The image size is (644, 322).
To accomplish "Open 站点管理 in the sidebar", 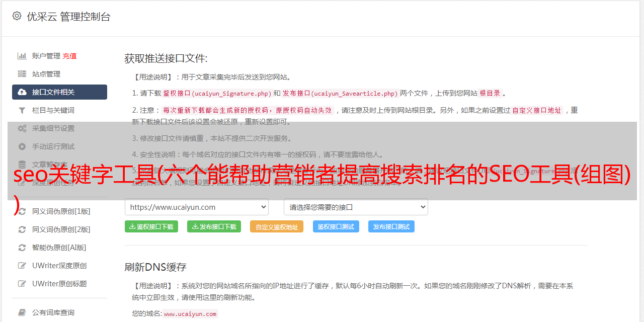I will 46,74.
